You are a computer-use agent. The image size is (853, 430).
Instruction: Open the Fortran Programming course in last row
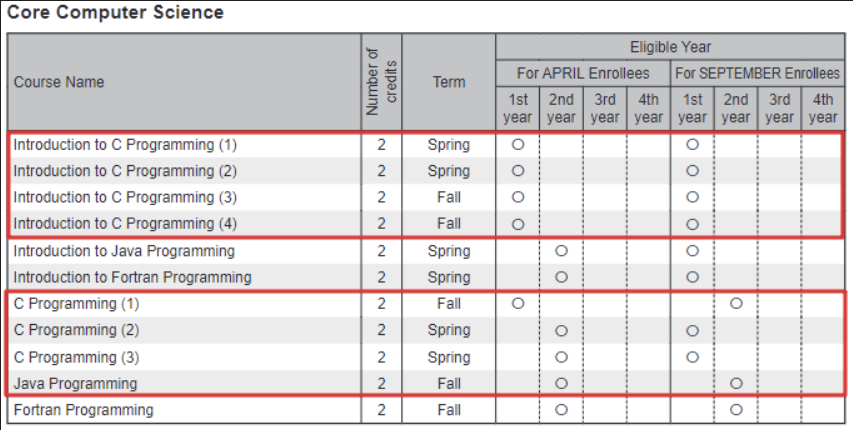[x=84, y=410]
